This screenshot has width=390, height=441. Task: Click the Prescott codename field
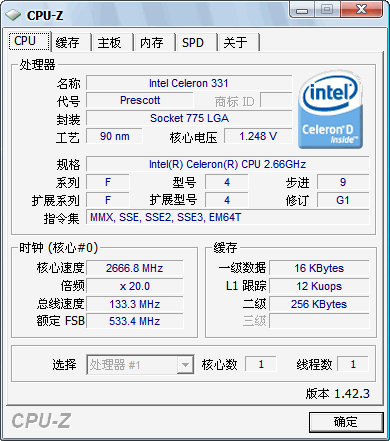click(140, 100)
